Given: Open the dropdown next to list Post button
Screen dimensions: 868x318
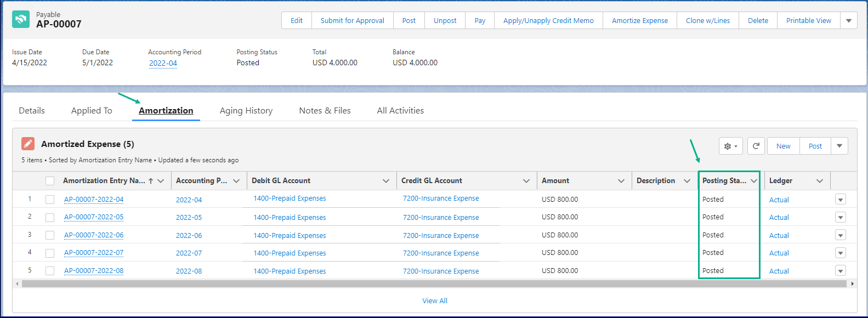Looking at the screenshot, I should pyautogui.click(x=839, y=146).
